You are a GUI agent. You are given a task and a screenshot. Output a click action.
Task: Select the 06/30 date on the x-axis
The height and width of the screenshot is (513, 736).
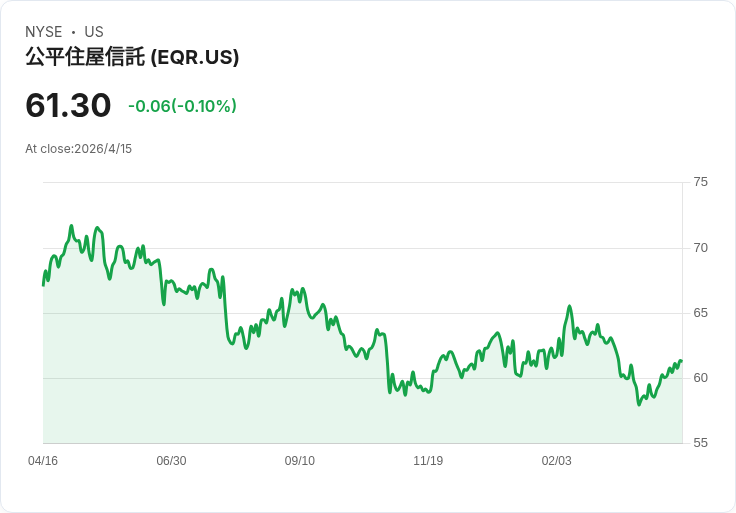pyautogui.click(x=171, y=461)
